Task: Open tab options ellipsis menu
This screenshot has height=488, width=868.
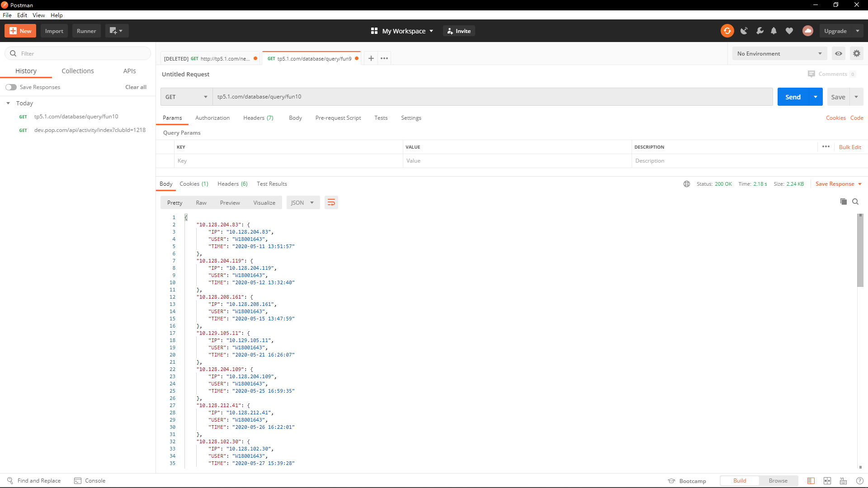Action: click(384, 58)
